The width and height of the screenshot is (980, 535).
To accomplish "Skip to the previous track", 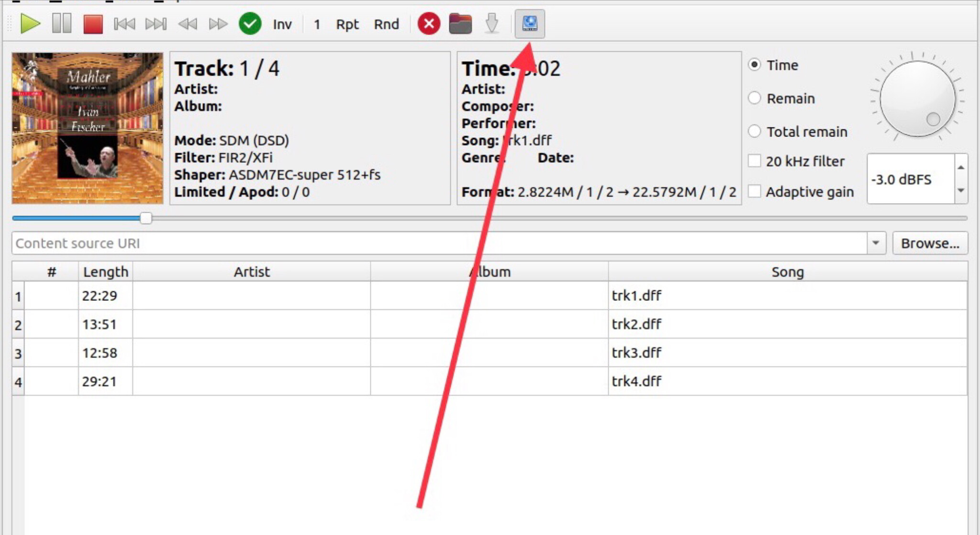I will [x=124, y=24].
